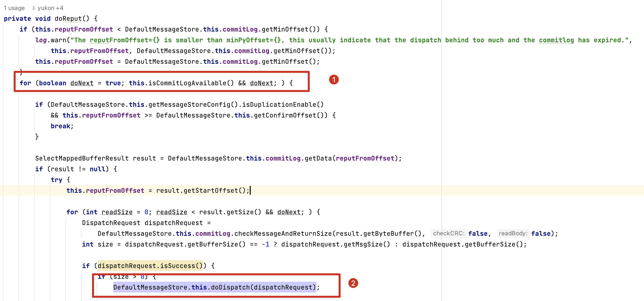Click the readBody parameter inlay hint
This screenshot has width=644, height=301.
pyautogui.click(x=513, y=233)
